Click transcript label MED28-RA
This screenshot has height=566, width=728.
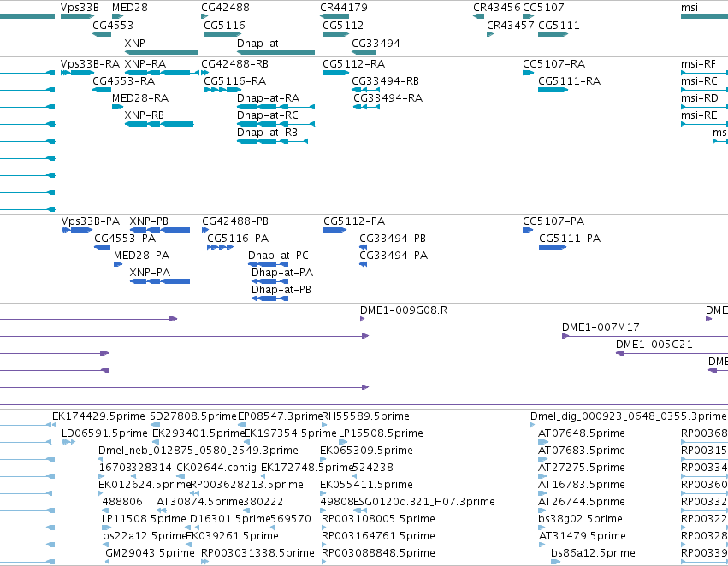coord(140,97)
